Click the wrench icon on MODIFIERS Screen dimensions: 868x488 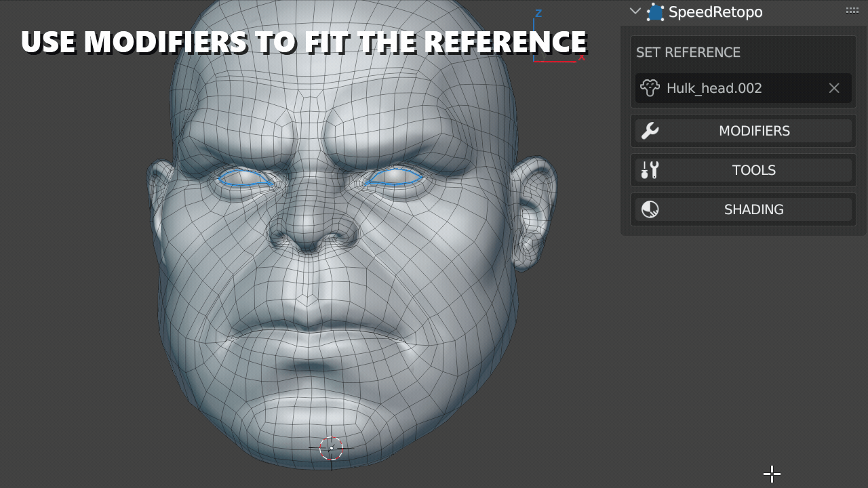click(x=650, y=131)
